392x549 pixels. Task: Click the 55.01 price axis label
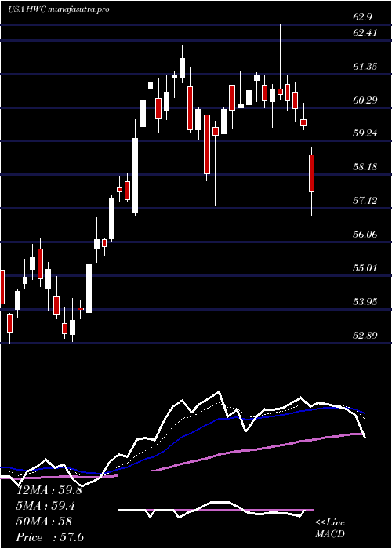365,268
